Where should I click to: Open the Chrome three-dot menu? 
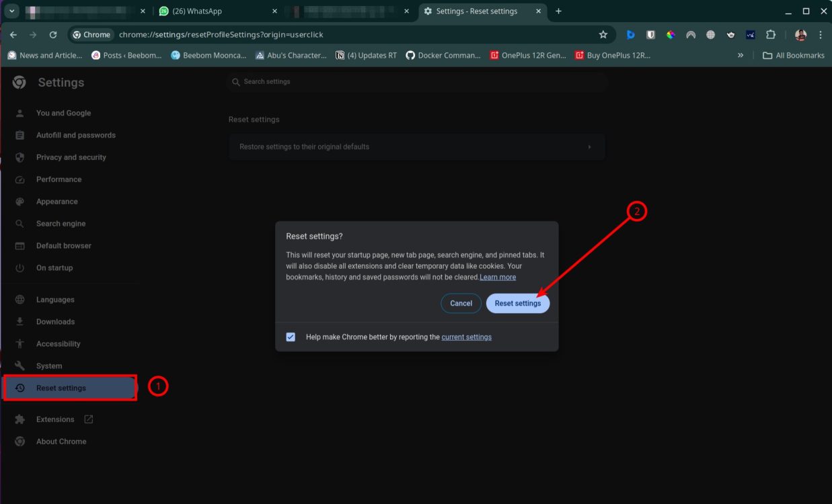tap(820, 34)
